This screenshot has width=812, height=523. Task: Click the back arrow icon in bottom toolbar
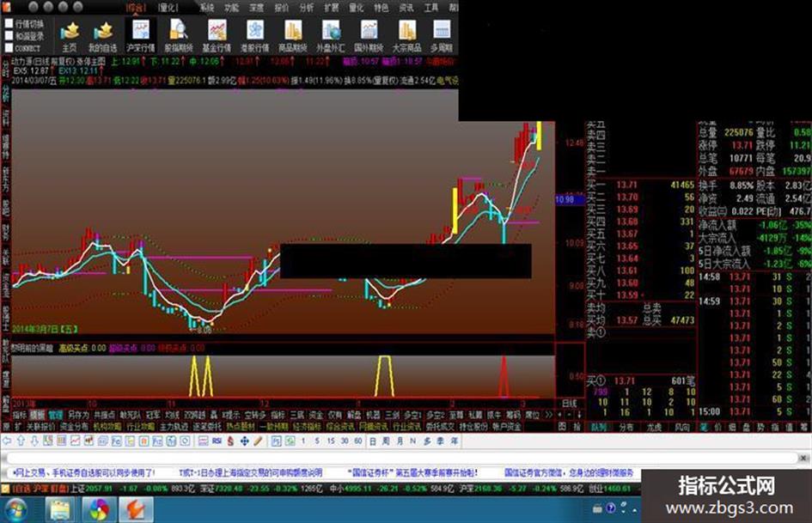pos(7,441)
